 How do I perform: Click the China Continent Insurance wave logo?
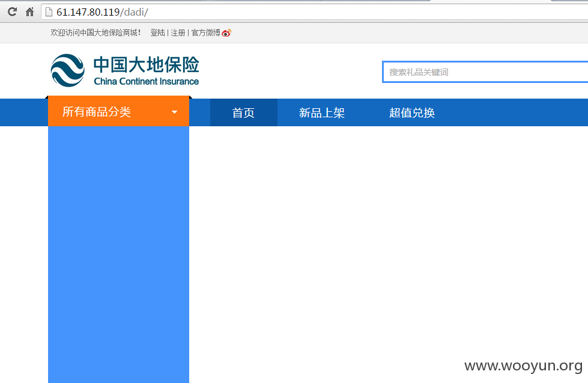coord(67,70)
